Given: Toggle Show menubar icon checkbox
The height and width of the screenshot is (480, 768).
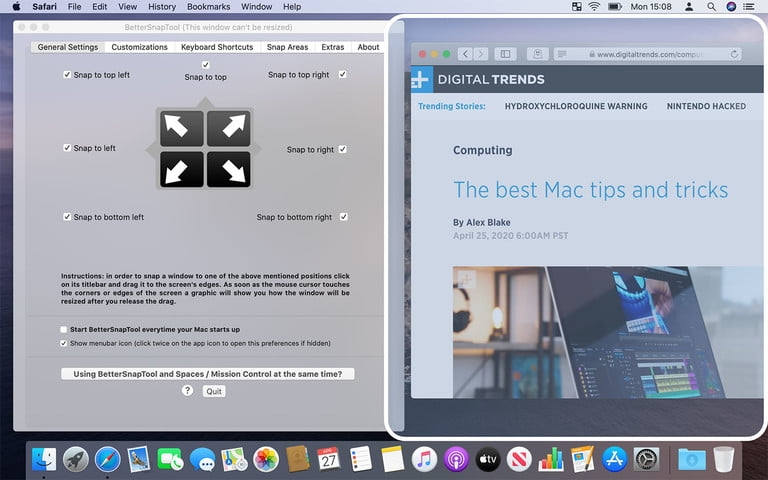Looking at the screenshot, I should (x=64, y=343).
